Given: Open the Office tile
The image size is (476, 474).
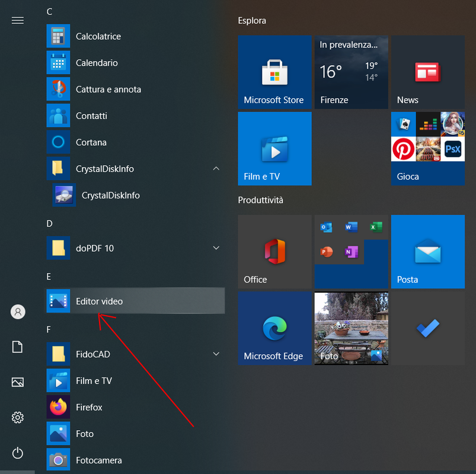Looking at the screenshot, I should [274, 252].
